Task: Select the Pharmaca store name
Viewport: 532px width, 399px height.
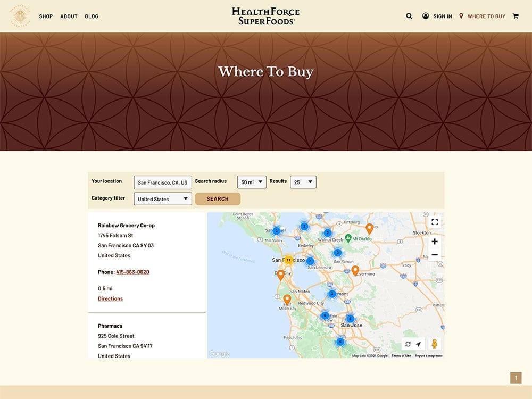Action: tap(110, 326)
